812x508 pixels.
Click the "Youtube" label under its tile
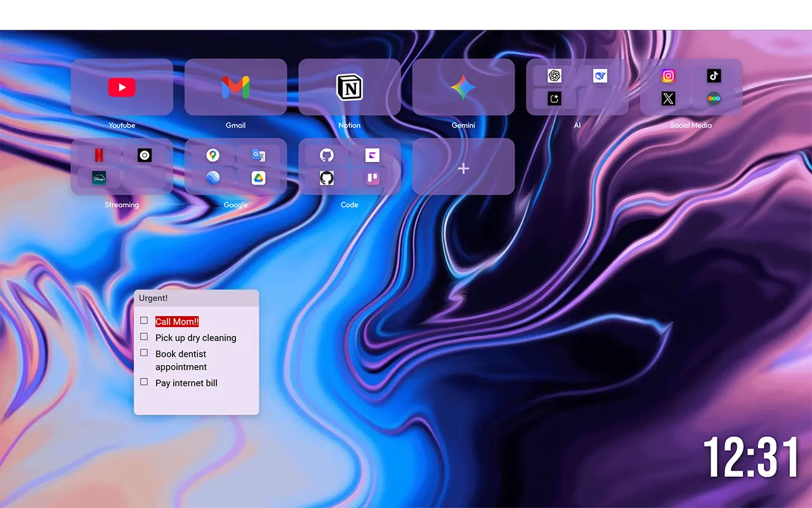(x=122, y=125)
